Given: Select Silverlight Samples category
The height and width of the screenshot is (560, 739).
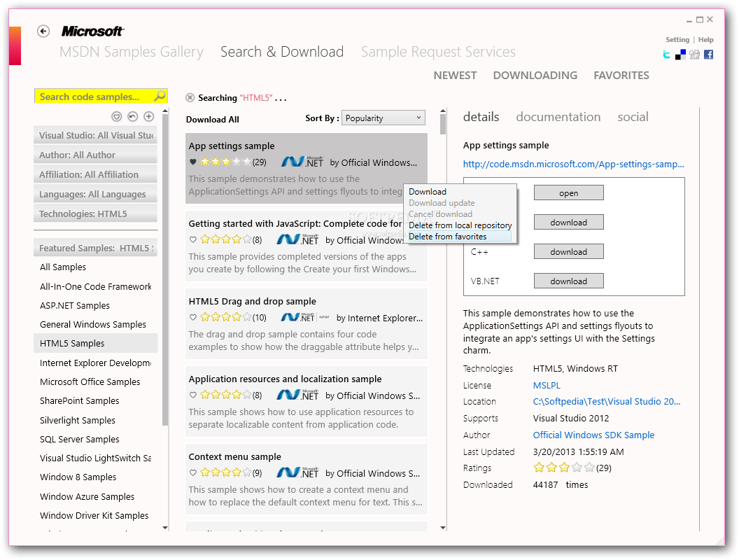Looking at the screenshot, I should [96, 420].
